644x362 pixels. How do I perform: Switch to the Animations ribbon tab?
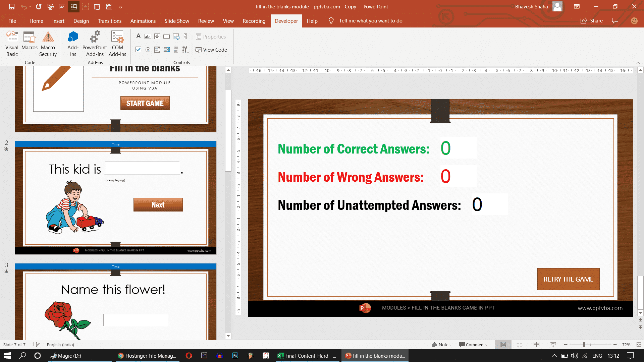(143, 21)
